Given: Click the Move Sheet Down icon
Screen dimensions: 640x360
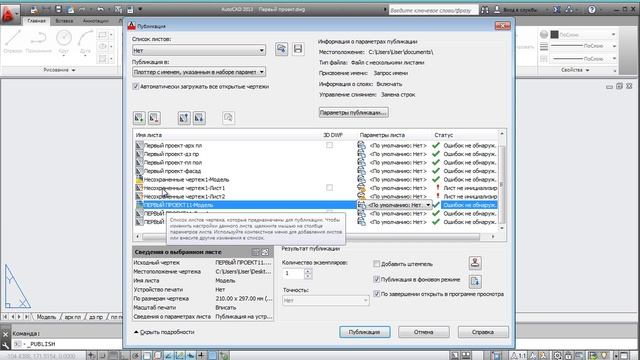Looking at the screenshot, I should 199,118.
